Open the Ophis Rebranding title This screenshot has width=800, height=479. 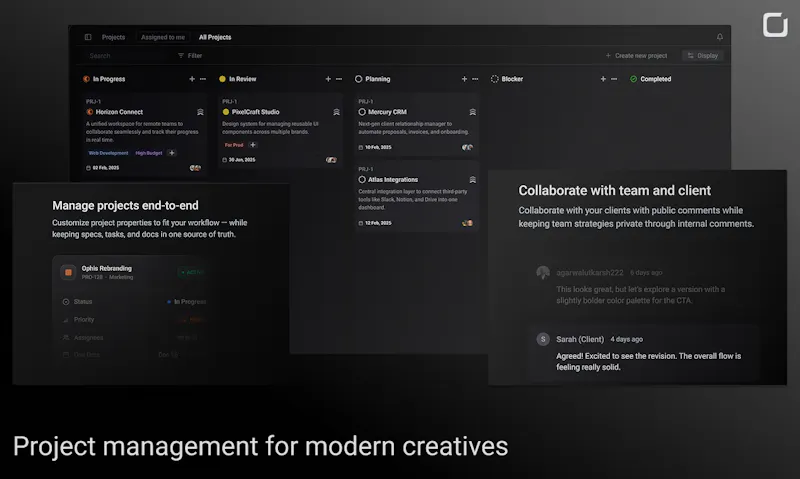[107, 268]
